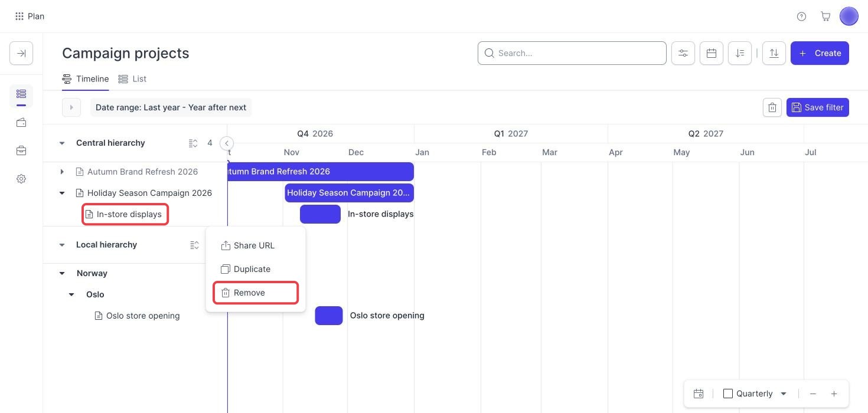Click the In-store displays timeline label
The width and height of the screenshot is (868, 413).
[380, 214]
